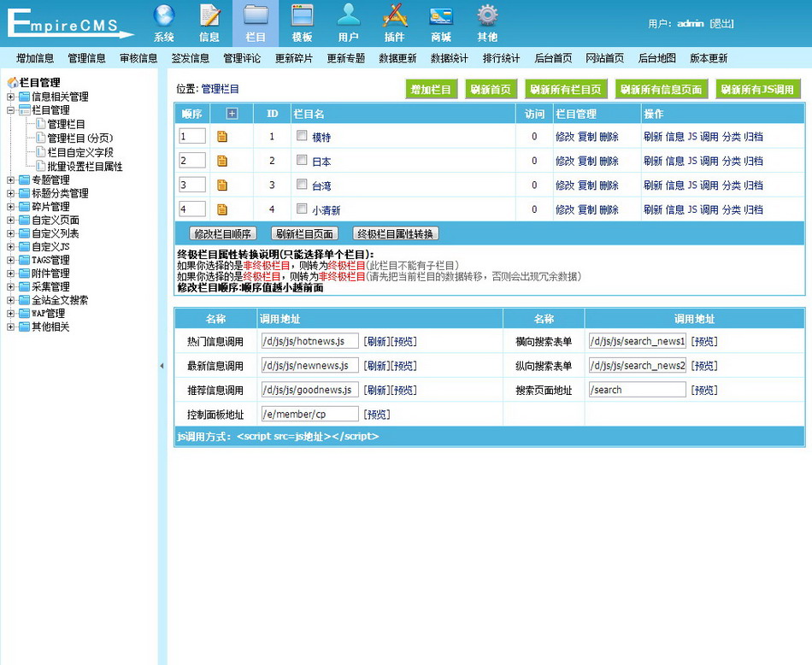Image resolution: width=812 pixels, height=665 pixels.
Task: Click the orange page icon in 日本 row
Action: [x=222, y=161]
